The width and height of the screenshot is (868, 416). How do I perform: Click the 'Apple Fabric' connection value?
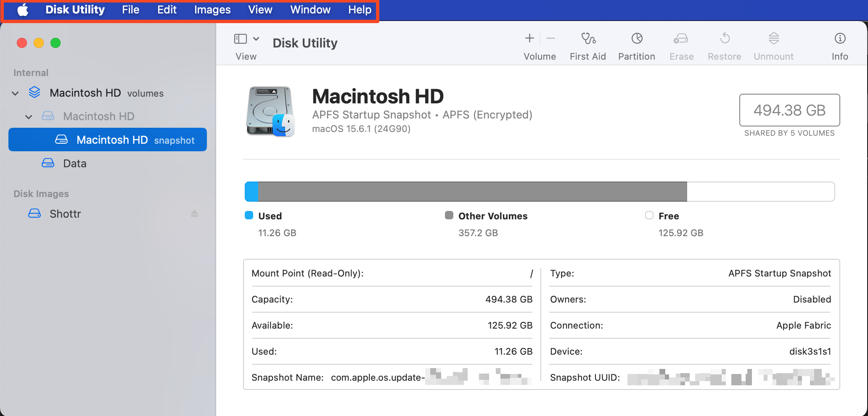804,325
